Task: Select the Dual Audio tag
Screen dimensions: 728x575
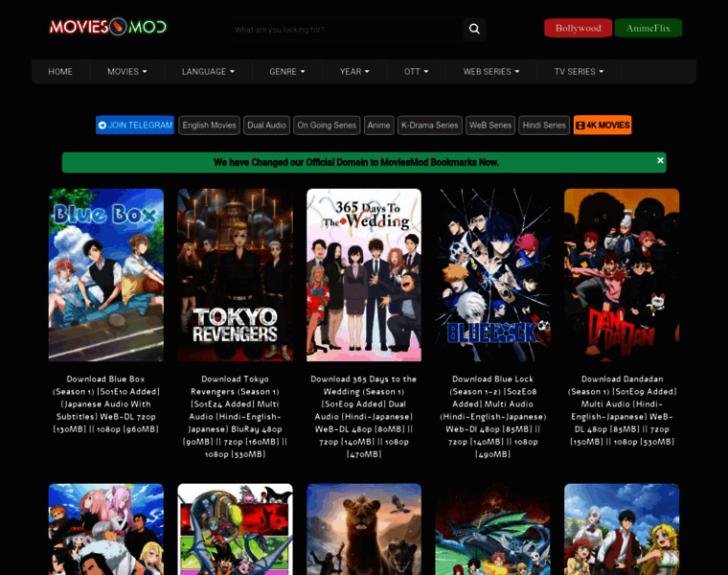Action: [x=266, y=125]
